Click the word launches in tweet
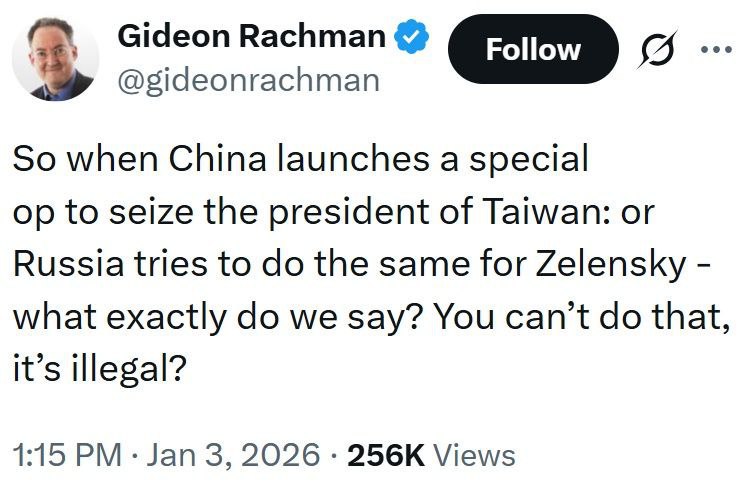Screen dimensions: 753x498 pyautogui.click(x=351, y=159)
